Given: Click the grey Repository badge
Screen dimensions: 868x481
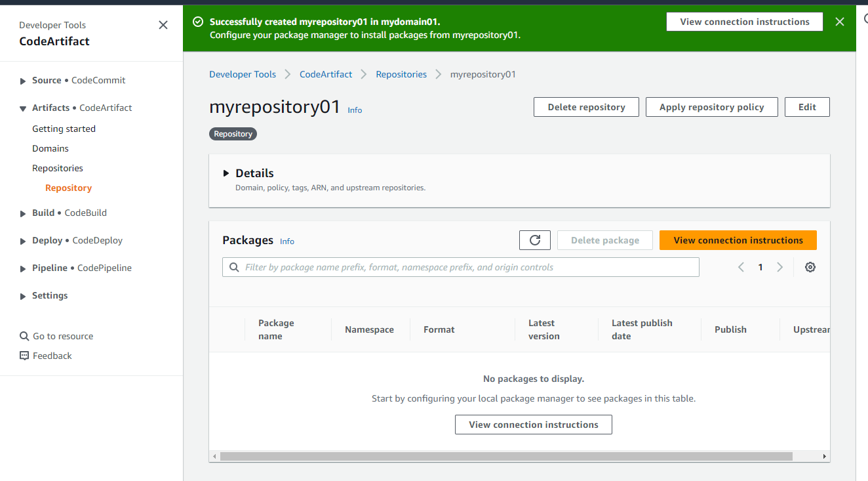Looking at the screenshot, I should click(x=233, y=134).
